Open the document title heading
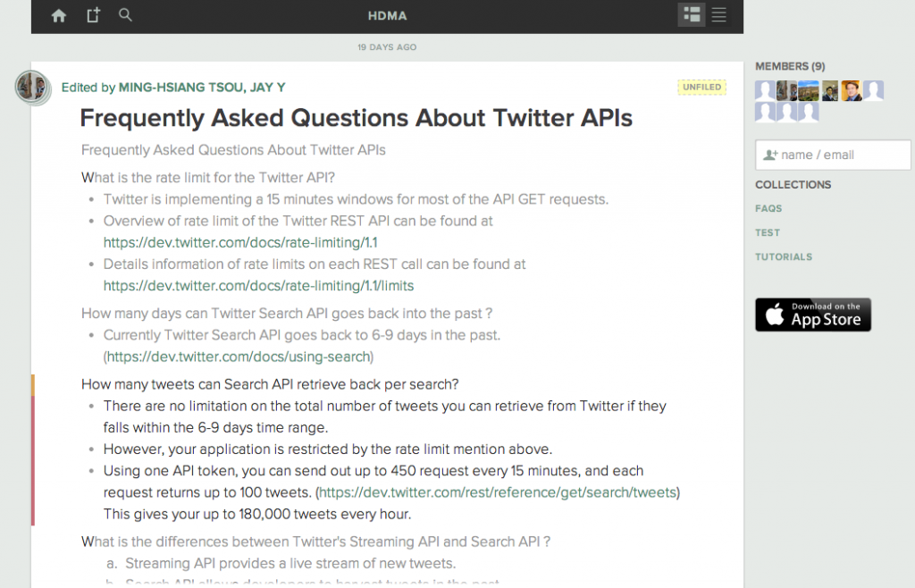The height and width of the screenshot is (588, 915). tap(356, 118)
